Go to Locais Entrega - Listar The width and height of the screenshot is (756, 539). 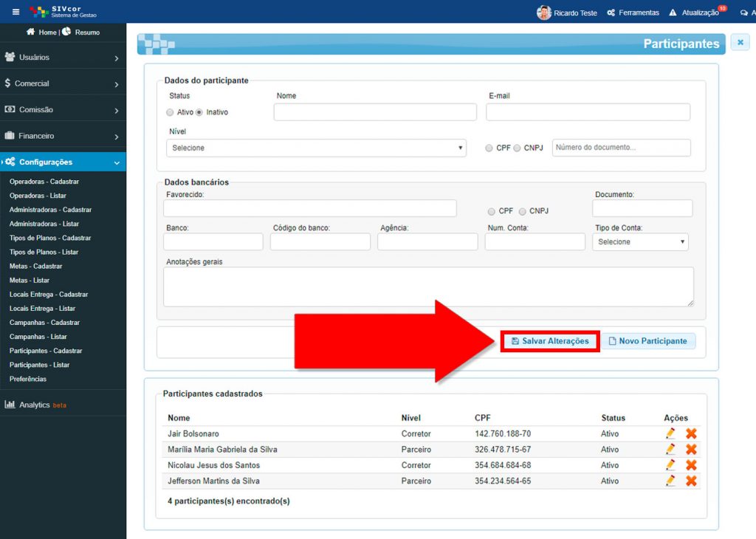point(42,308)
